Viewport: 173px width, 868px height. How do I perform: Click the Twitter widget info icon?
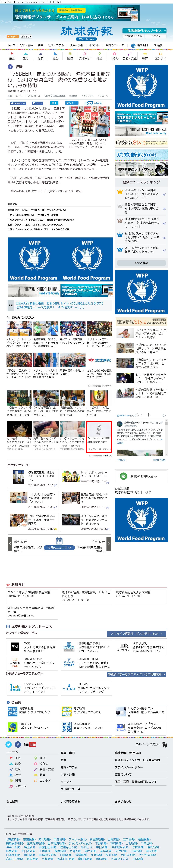[x=164, y=415]
